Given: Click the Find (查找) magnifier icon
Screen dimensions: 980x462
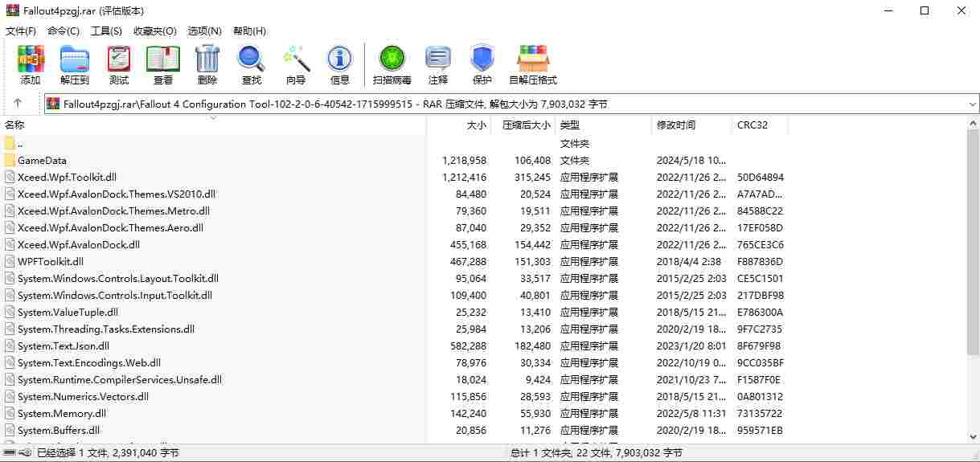Looking at the screenshot, I should pos(252,59).
